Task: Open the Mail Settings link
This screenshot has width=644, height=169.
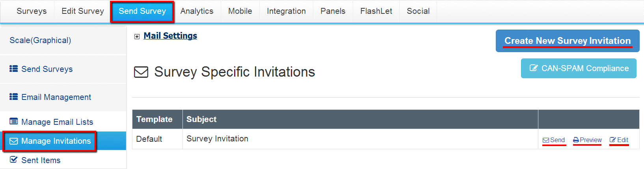Action: [170, 36]
